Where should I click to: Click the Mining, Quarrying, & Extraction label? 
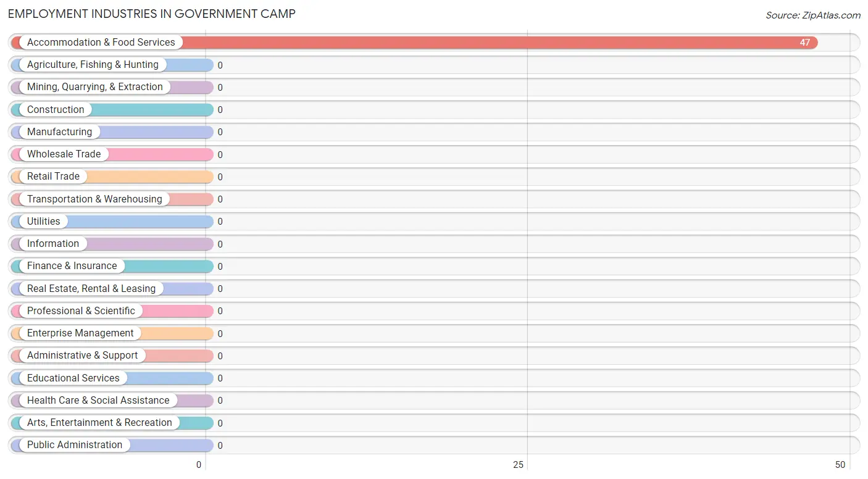(x=95, y=87)
